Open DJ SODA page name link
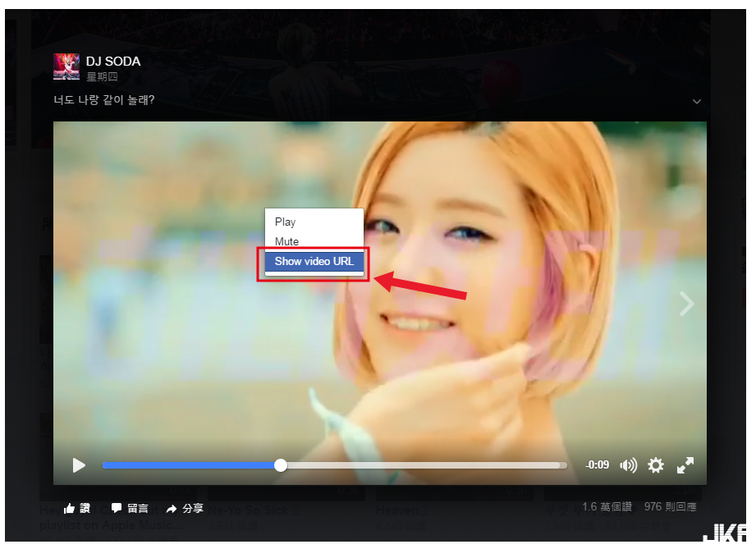Viewport: 756px width, 549px height. pyautogui.click(x=113, y=62)
